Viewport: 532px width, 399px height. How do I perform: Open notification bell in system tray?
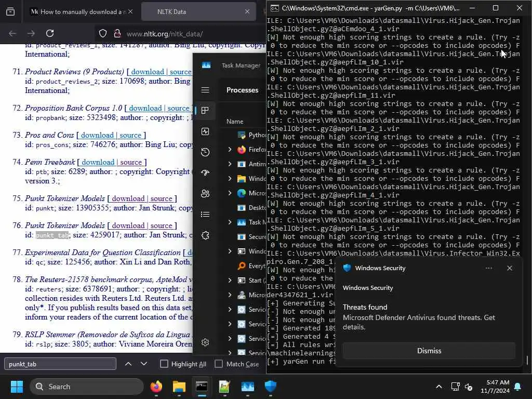click(x=518, y=387)
